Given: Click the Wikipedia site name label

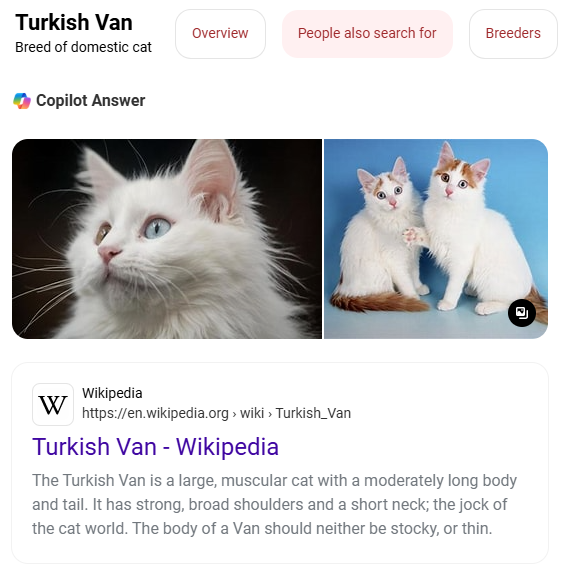Looking at the screenshot, I should click(112, 393).
